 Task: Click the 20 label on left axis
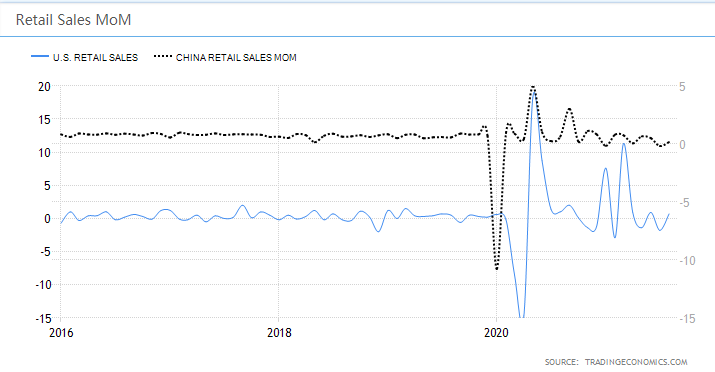click(x=44, y=87)
